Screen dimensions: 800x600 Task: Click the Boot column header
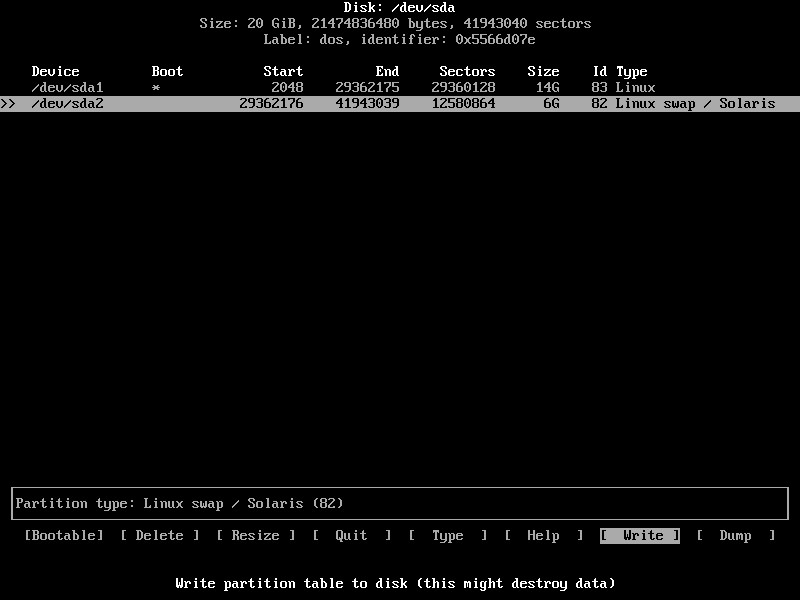[x=168, y=72]
